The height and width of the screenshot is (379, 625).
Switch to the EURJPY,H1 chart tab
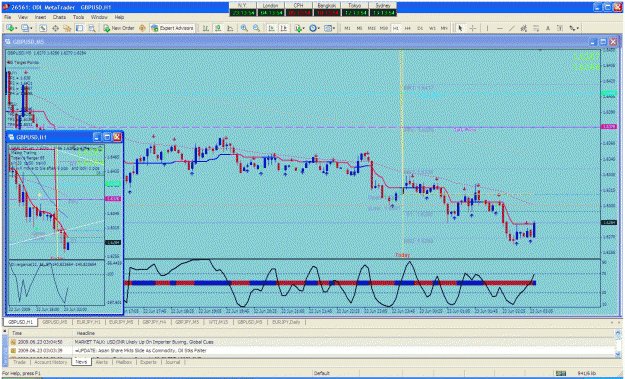point(88,322)
